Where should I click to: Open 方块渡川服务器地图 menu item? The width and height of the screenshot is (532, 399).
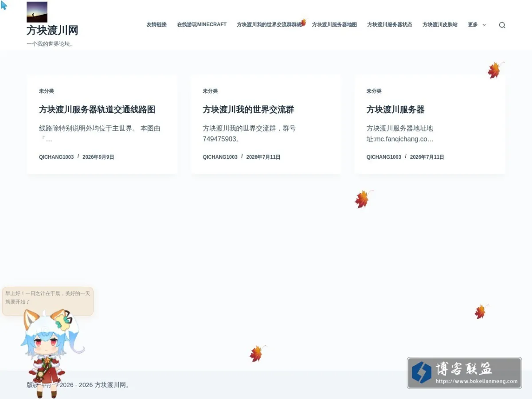[x=334, y=25]
